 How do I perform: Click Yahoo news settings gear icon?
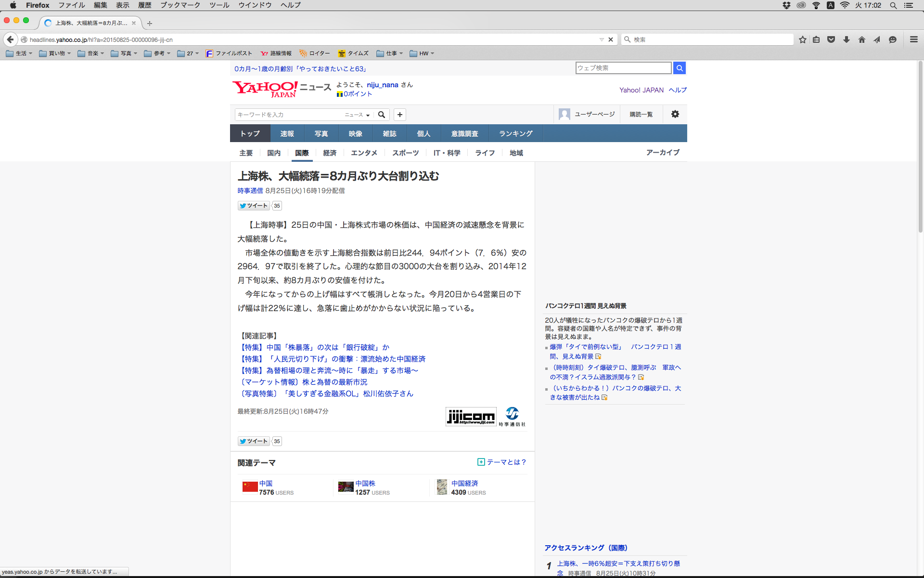click(675, 114)
